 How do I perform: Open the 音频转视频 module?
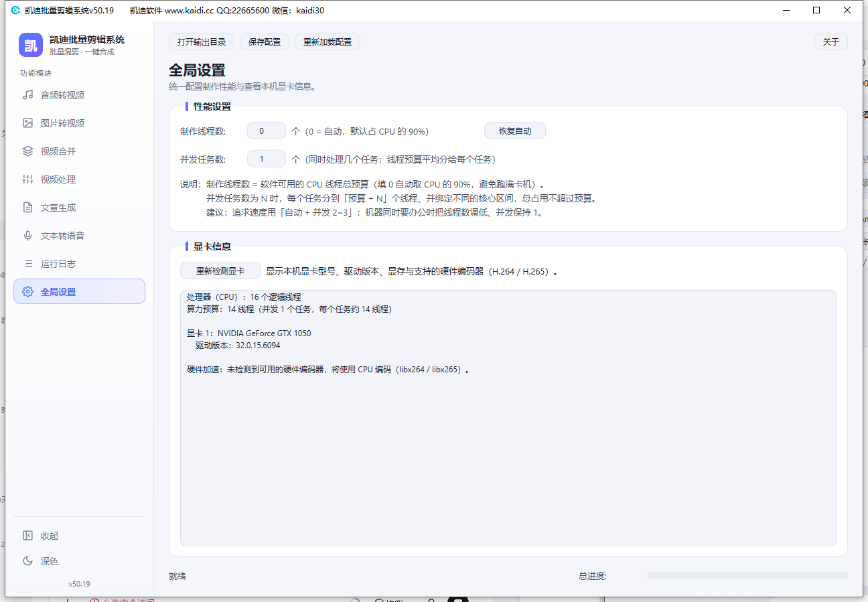pyautogui.click(x=79, y=95)
